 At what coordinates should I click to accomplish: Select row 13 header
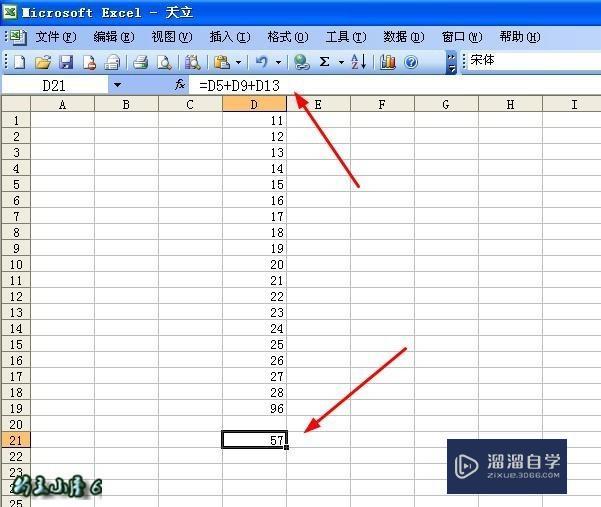(16, 312)
